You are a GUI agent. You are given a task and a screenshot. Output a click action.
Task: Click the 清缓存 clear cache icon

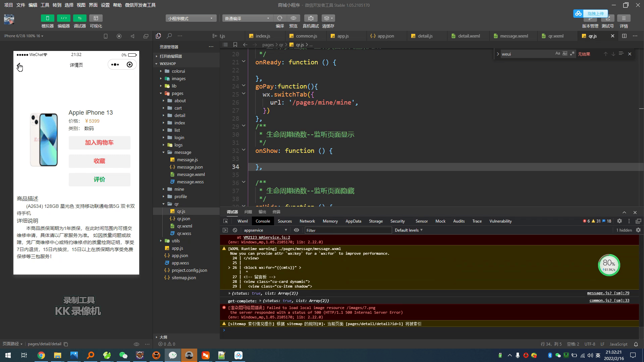[328, 18]
